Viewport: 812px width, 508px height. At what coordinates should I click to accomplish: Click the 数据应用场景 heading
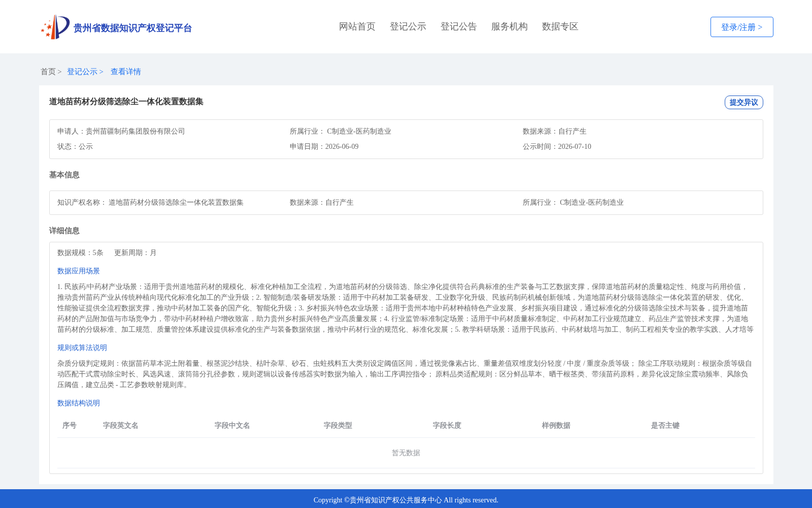coord(79,271)
